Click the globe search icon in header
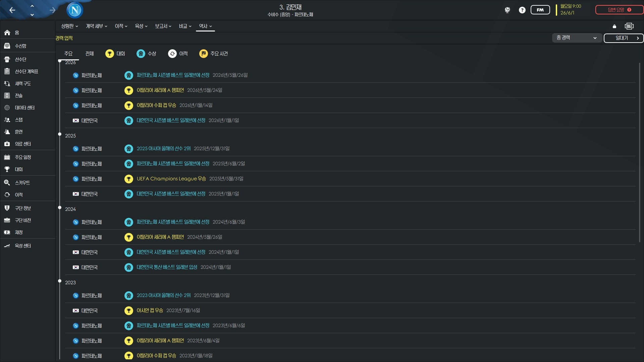This screenshot has width=644, height=362. pyautogui.click(x=507, y=10)
